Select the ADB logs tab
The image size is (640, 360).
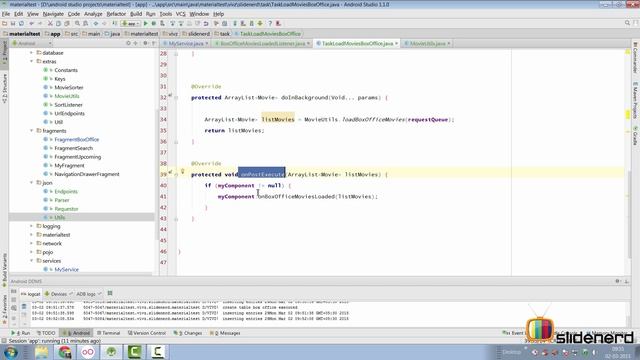tap(89, 294)
